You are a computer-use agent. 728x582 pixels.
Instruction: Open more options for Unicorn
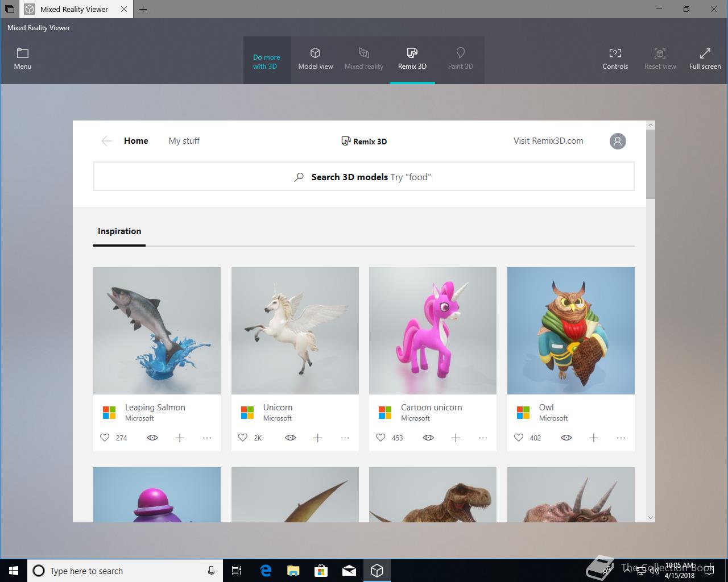[345, 438]
